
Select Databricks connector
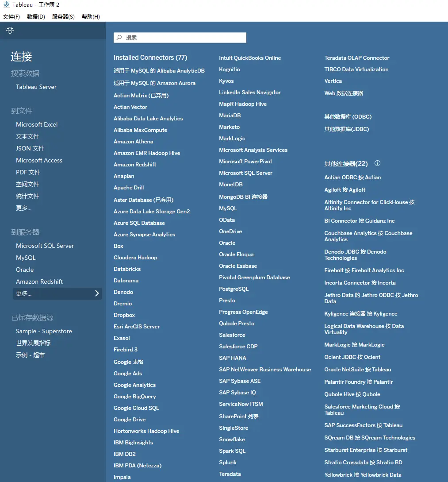click(x=127, y=269)
